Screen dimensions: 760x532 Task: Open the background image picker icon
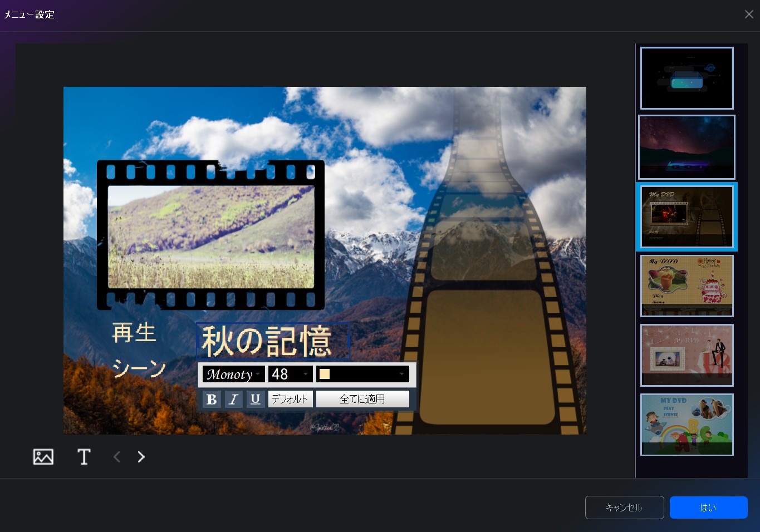click(43, 457)
